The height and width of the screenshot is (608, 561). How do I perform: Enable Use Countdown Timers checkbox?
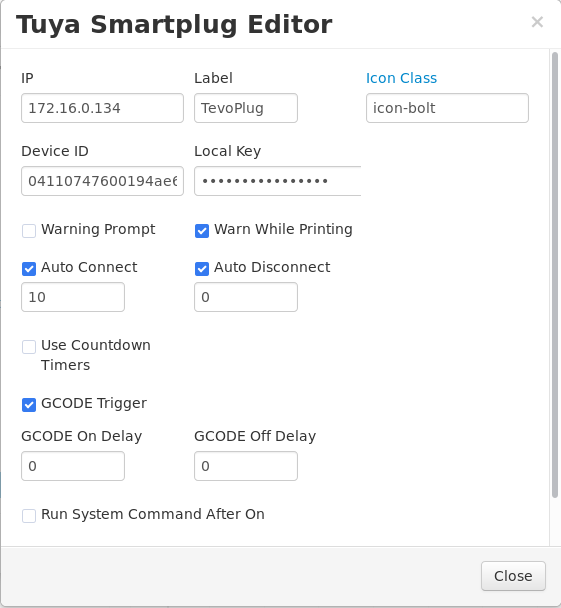click(x=29, y=347)
